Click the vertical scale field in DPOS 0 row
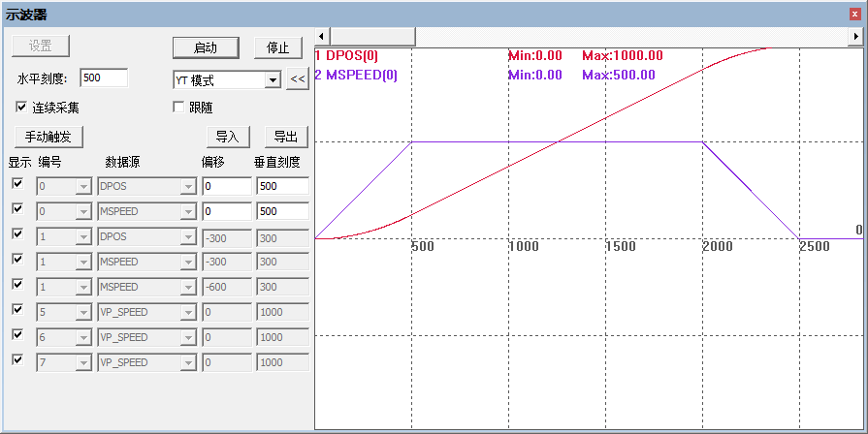Viewport: 868px width, 434px height. pyautogui.click(x=283, y=186)
